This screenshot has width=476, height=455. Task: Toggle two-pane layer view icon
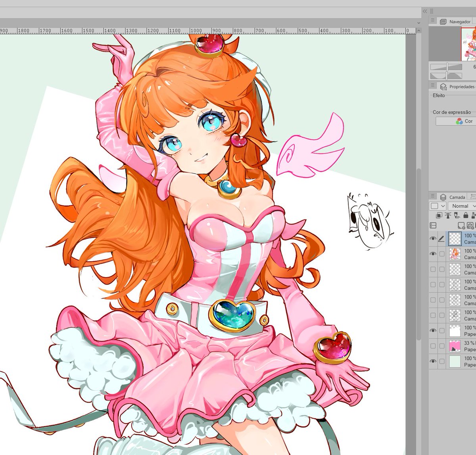(x=433, y=226)
